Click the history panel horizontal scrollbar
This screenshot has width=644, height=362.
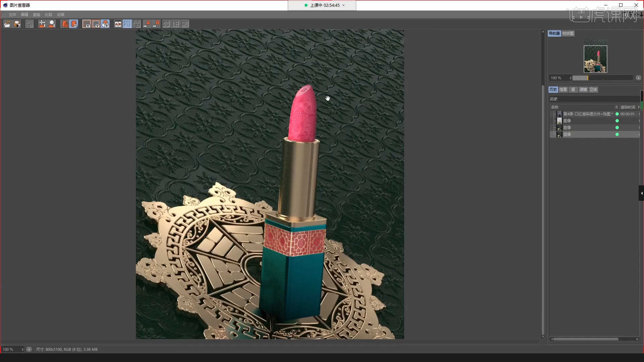(x=586, y=339)
